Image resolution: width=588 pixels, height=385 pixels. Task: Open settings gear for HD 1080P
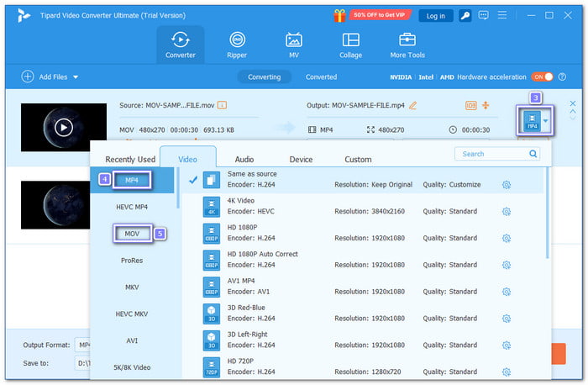point(507,238)
